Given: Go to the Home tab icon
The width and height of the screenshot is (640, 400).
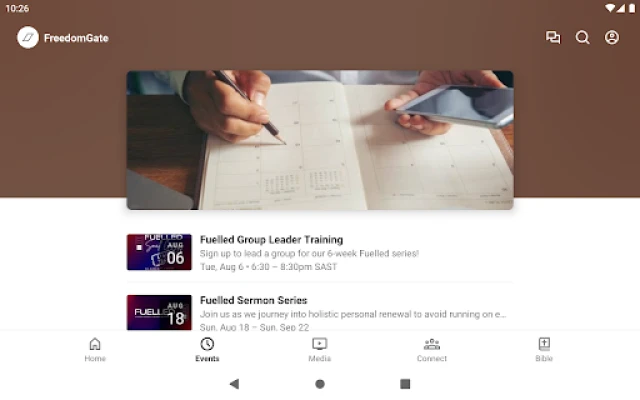Looking at the screenshot, I should click(x=95, y=344).
